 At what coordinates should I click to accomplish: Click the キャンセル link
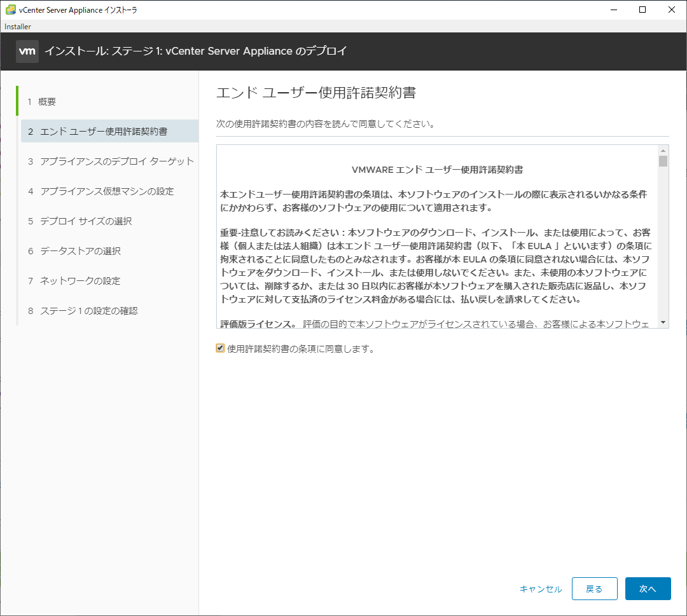(540, 589)
